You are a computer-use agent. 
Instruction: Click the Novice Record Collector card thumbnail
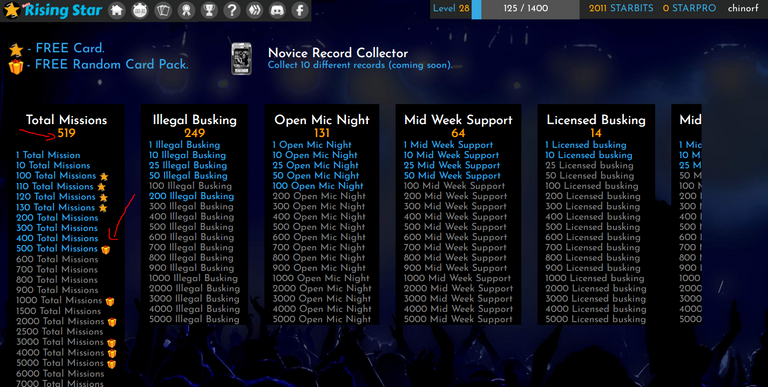(241, 59)
